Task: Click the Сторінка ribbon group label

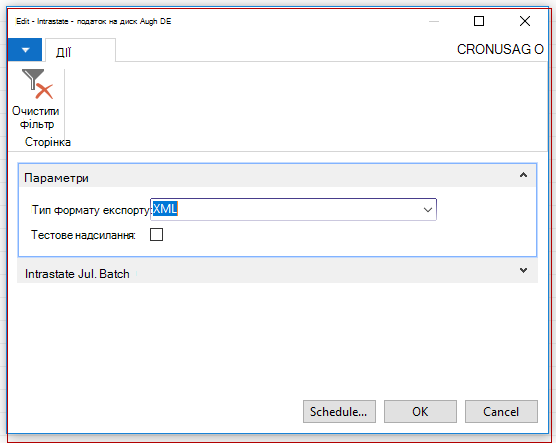Action: [48, 142]
